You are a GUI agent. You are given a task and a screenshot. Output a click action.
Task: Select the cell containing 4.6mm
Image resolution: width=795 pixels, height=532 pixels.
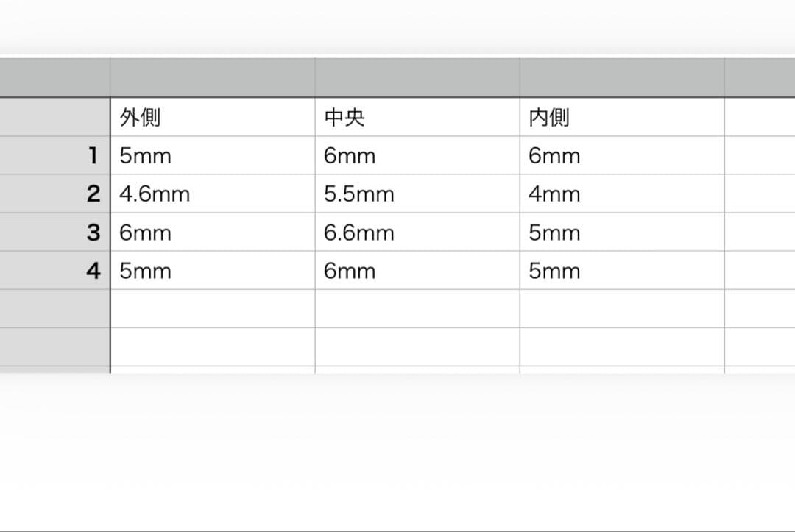pyautogui.click(x=211, y=194)
